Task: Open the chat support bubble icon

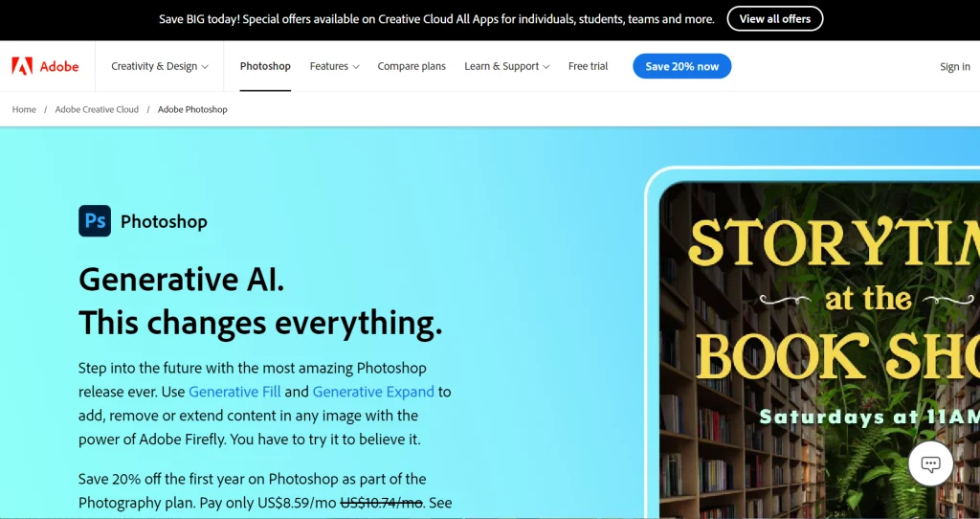Action: click(930, 464)
